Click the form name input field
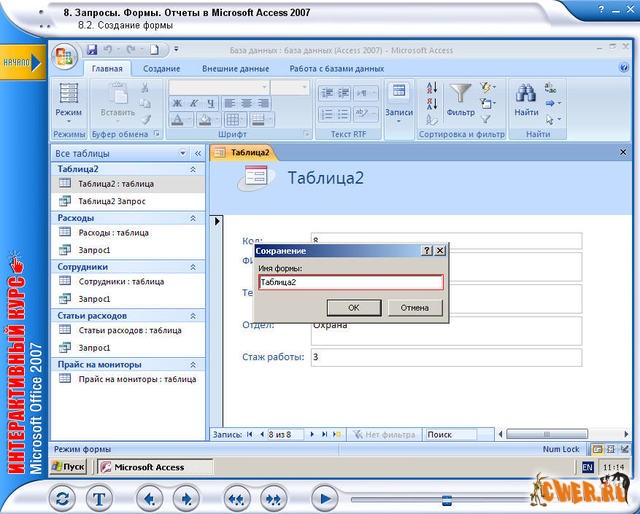Image resolution: width=640 pixels, height=514 pixels. coord(349,283)
